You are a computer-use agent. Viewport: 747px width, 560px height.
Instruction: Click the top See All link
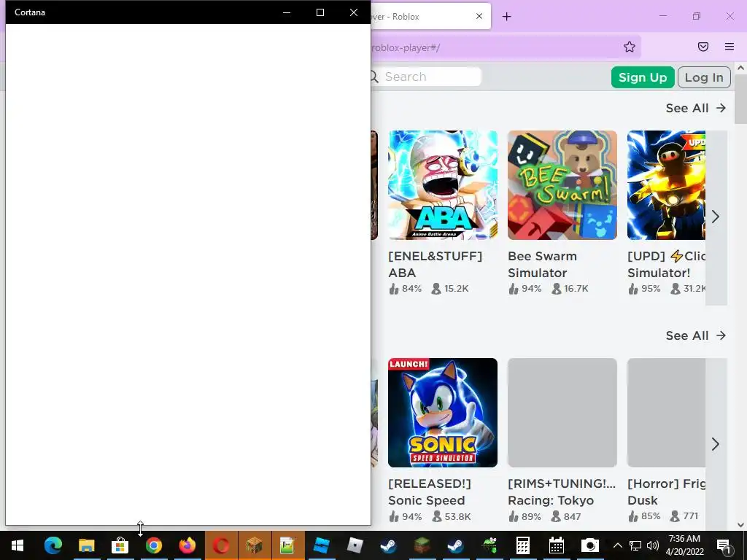click(x=695, y=108)
